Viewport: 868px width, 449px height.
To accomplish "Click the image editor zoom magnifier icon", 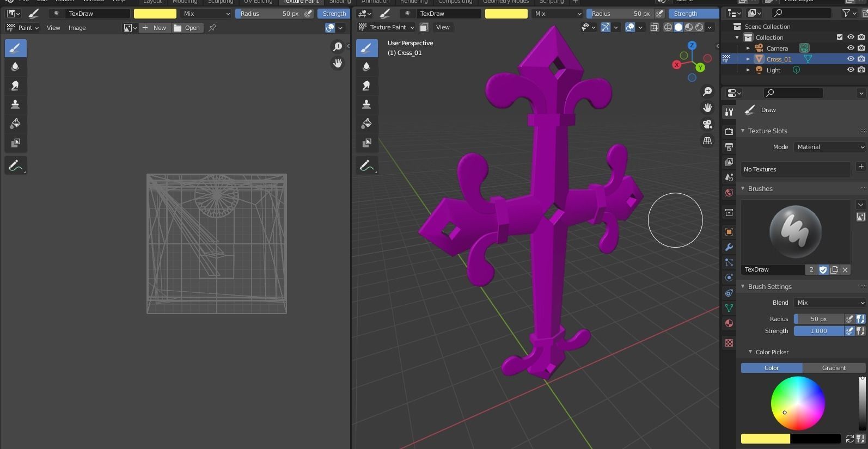I will point(338,47).
